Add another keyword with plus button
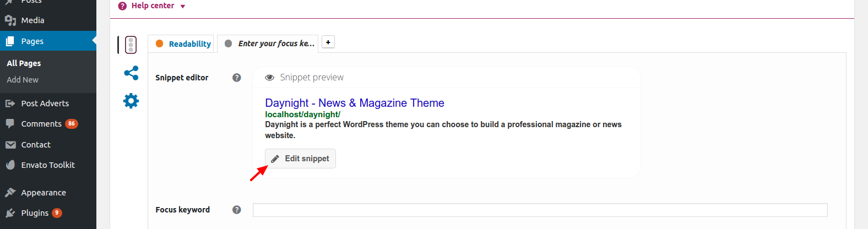 coord(328,42)
